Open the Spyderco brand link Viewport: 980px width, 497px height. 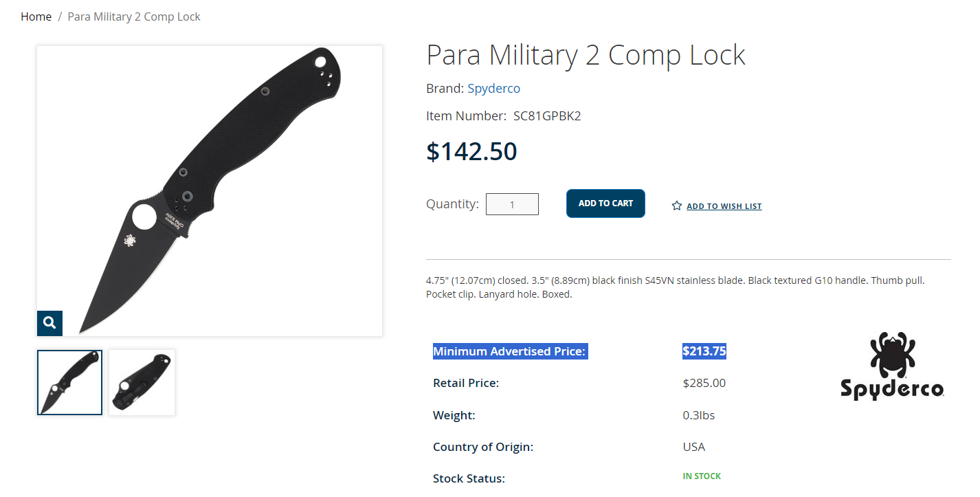click(x=493, y=89)
